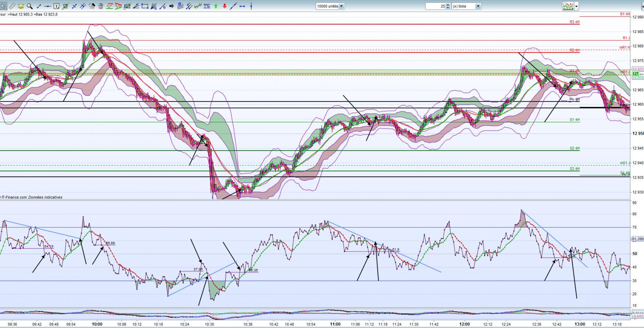Click the trash can delete icon
The image size is (644, 328).
pyautogui.click(x=101, y=6)
